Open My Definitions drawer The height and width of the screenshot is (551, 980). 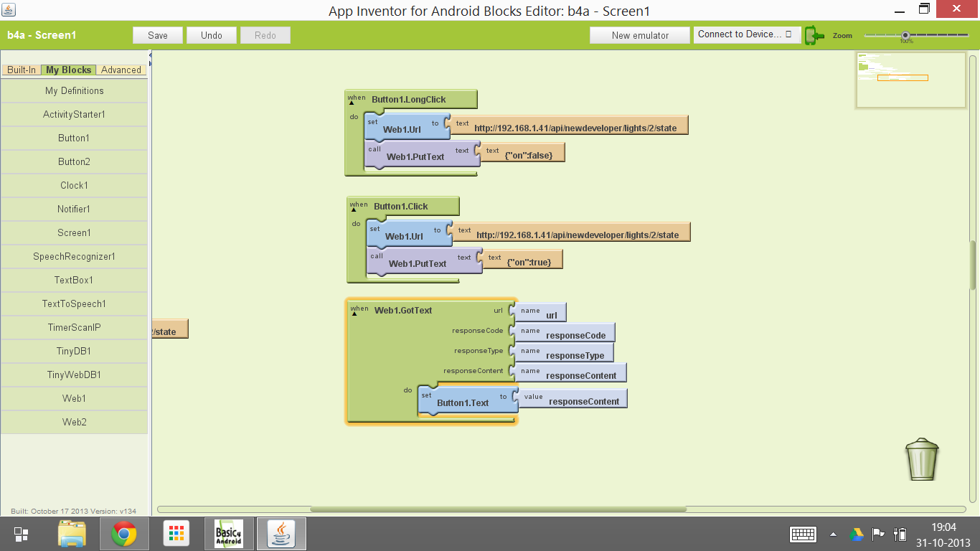(x=74, y=91)
